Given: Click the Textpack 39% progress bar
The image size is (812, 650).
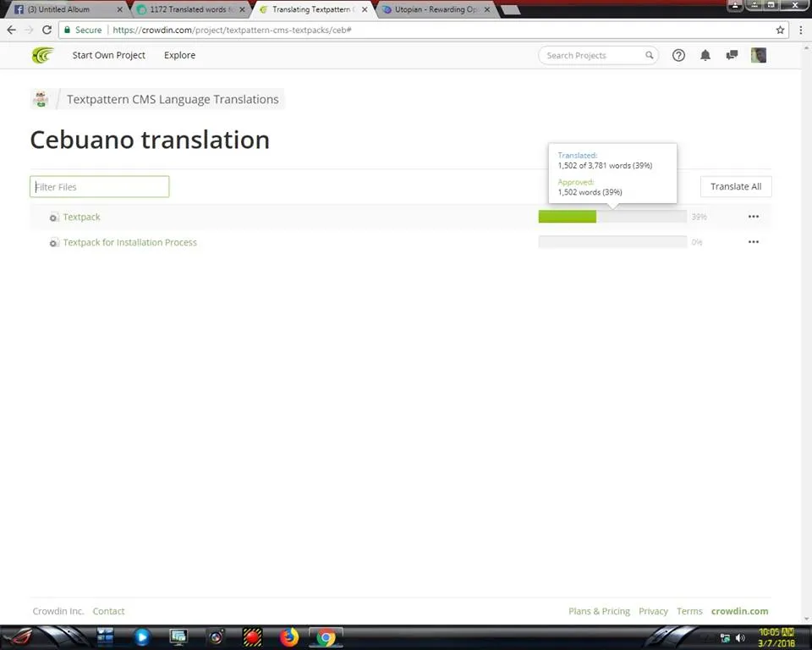Looking at the screenshot, I should 612,217.
